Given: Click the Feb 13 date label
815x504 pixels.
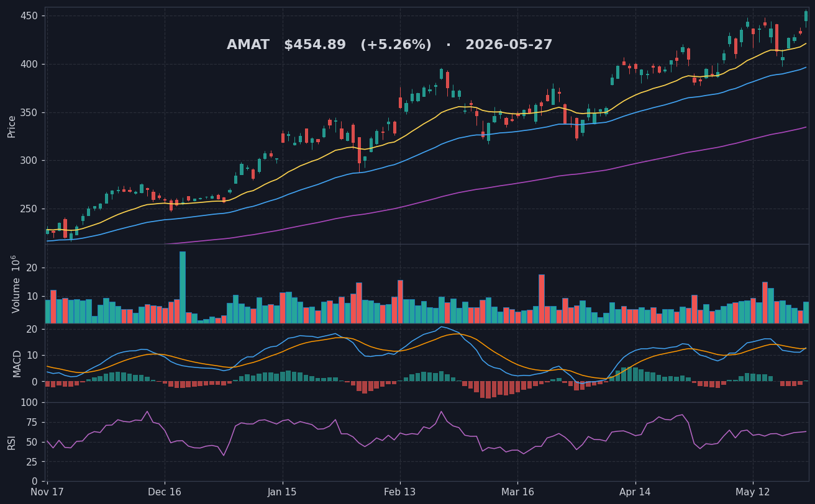Looking at the screenshot, I should [400, 491].
